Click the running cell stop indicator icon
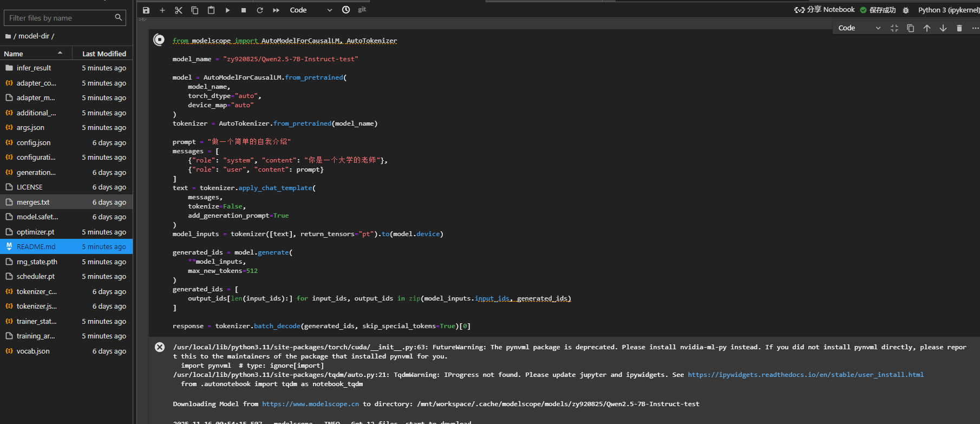This screenshot has width=980, height=424. coord(159,40)
